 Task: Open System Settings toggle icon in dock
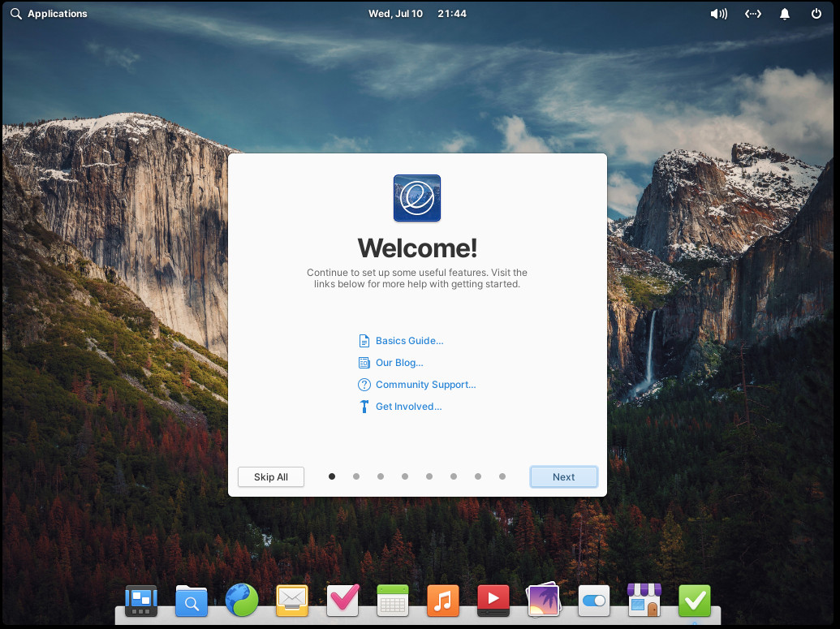pyautogui.click(x=593, y=601)
